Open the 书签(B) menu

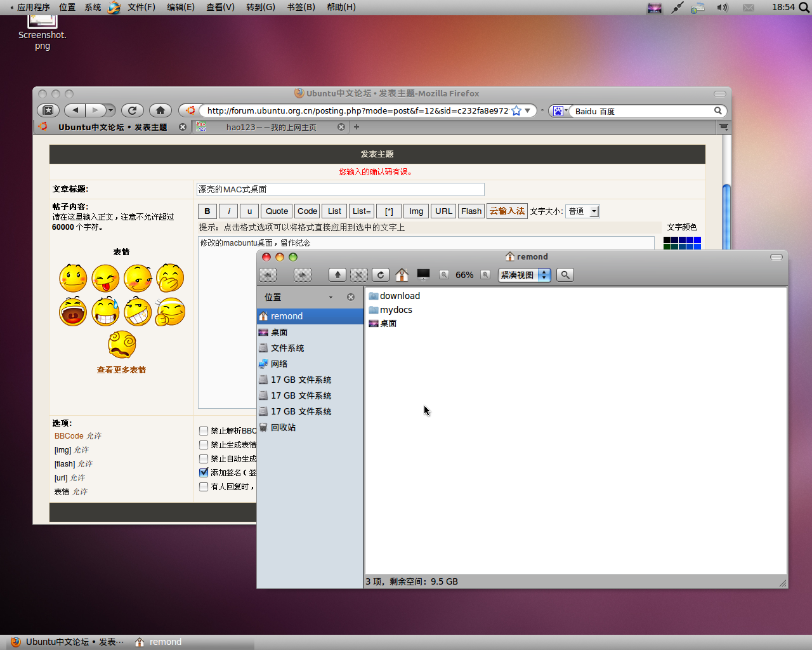click(301, 7)
